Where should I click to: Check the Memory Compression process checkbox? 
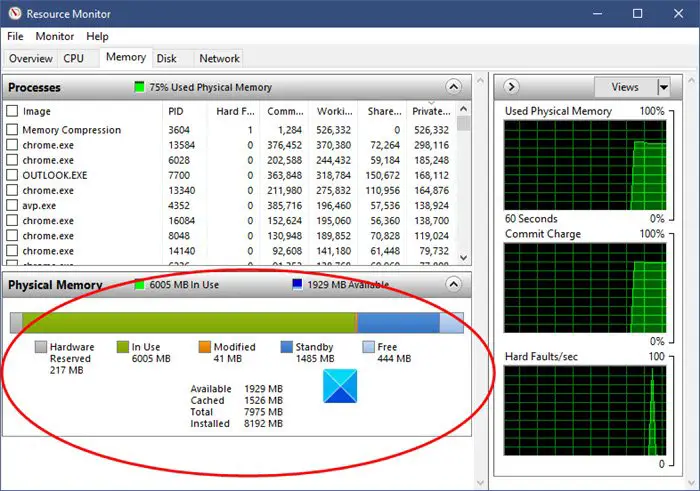tap(12, 129)
